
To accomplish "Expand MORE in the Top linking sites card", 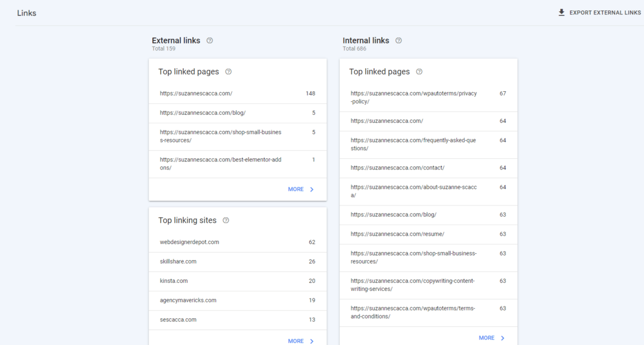I will (x=295, y=341).
